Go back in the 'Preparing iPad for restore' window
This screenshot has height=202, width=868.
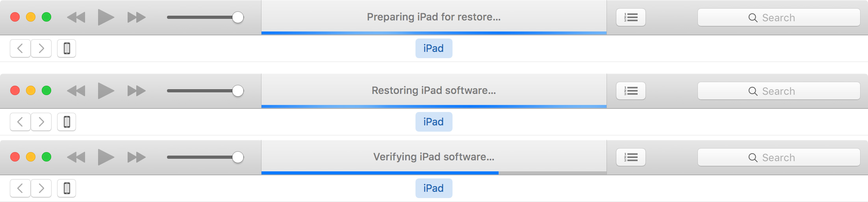(20, 48)
